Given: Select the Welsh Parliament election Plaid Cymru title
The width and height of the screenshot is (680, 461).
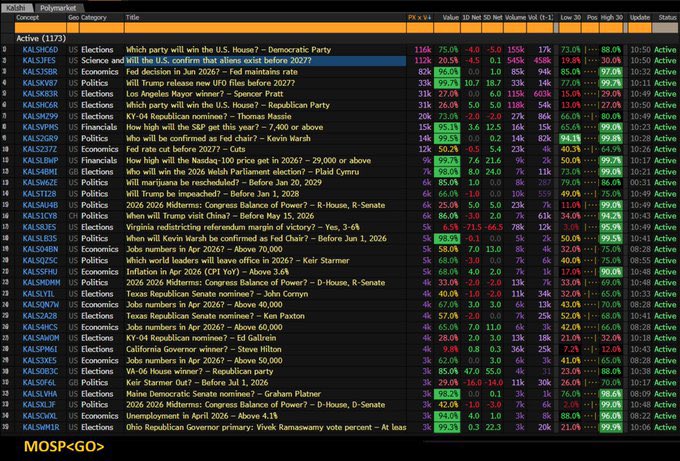Looking at the screenshot, I should click(x=242, y=172).
